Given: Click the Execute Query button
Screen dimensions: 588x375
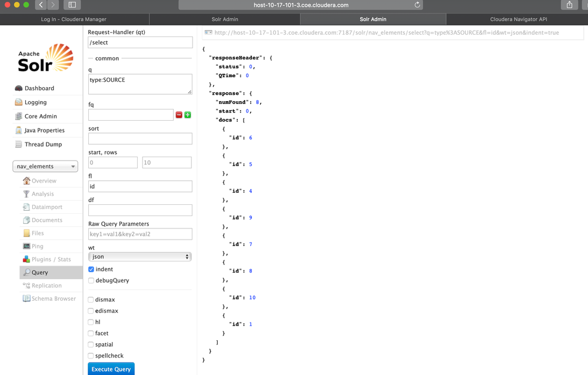Looking at the screenshot, I should tap(111, 369).
